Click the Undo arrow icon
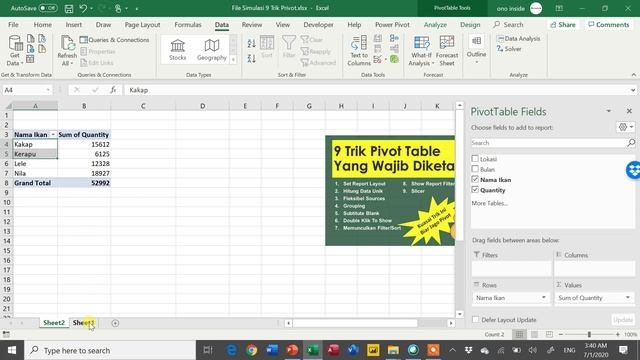The image size is (640, 360). (x=83, y=8)
